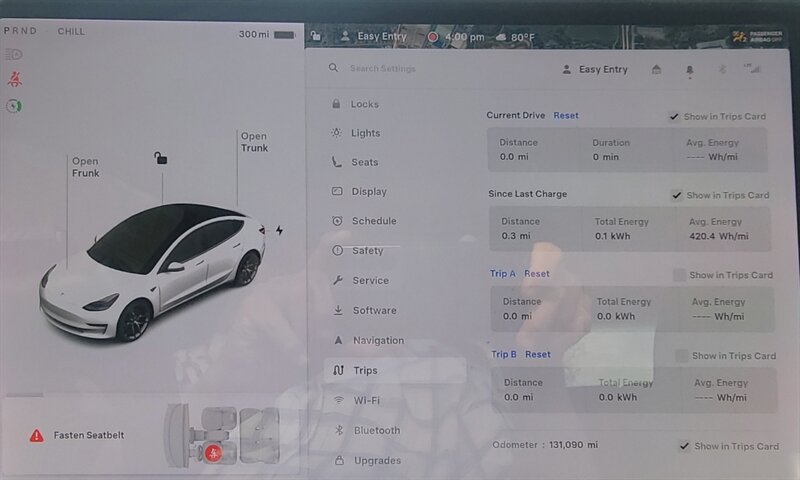Screen dimensions: 800x480
Task: Click the Search Settings field
Action: pyautogui.click(x=383, y=68)
